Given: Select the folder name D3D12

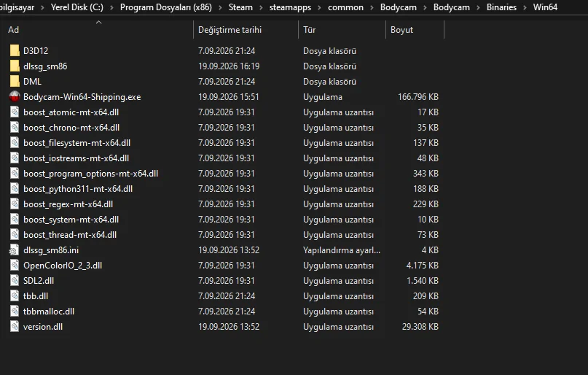Looking at the screenshot, I should click(36, 50).
